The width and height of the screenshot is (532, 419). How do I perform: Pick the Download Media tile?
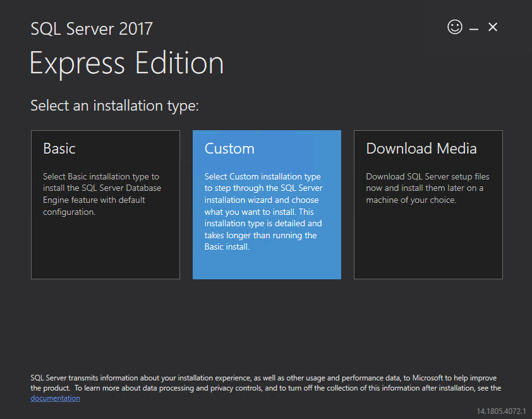pyautogui.click(x=428, y=205)
